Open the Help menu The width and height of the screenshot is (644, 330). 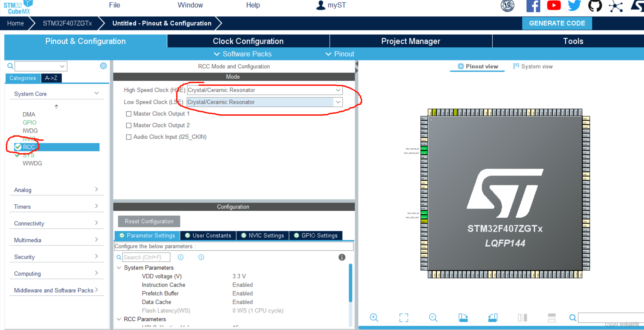(253, 5)
